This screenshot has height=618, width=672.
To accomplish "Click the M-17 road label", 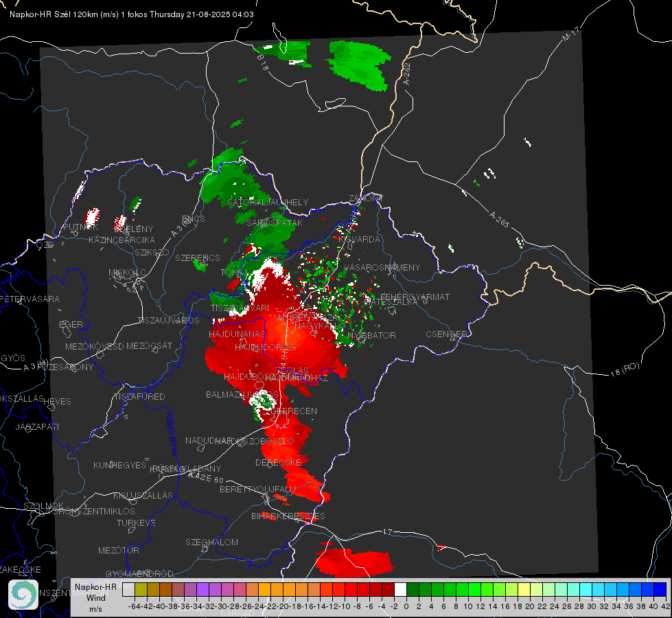I will coord(571,34).
